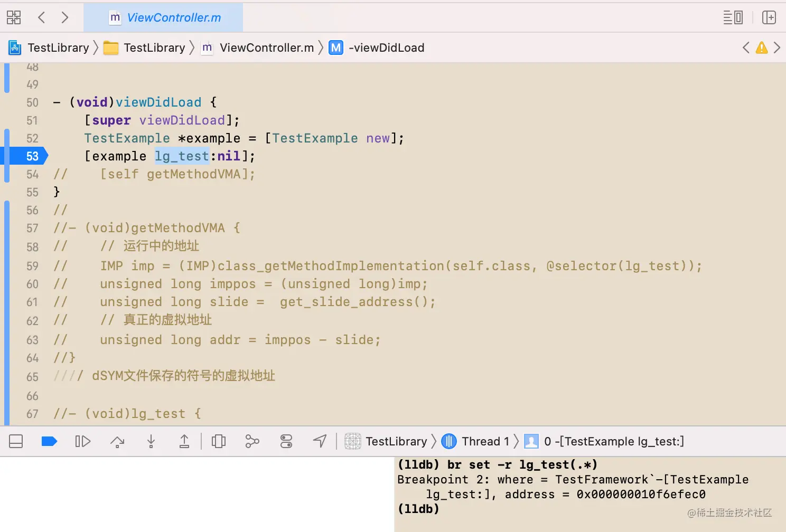Image resolution: width=786 pixels, height=532 pixels.
Task: Open TestLibrary project in jump bar
Action: pos(49,47)
